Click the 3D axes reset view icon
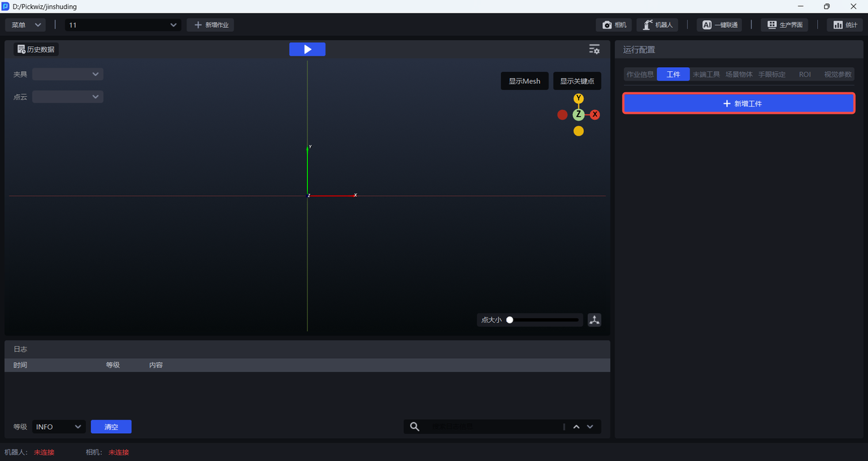The image size is (868, 461). 594,320
